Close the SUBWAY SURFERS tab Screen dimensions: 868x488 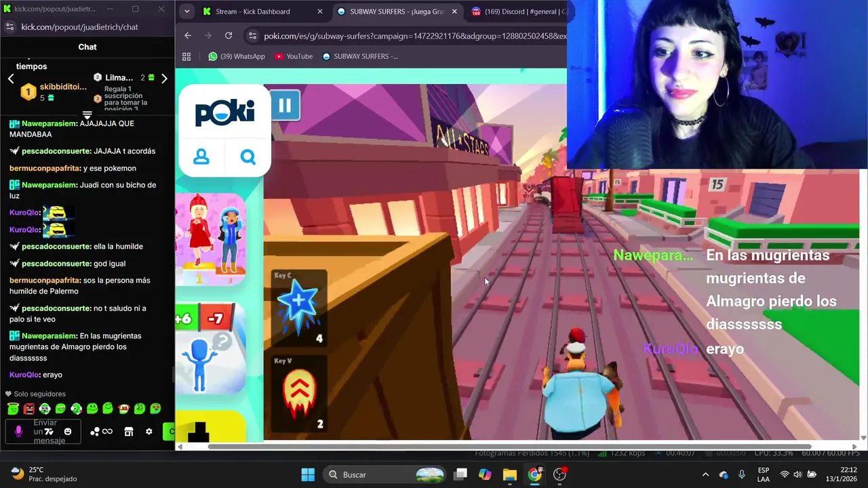click(454, 12)
